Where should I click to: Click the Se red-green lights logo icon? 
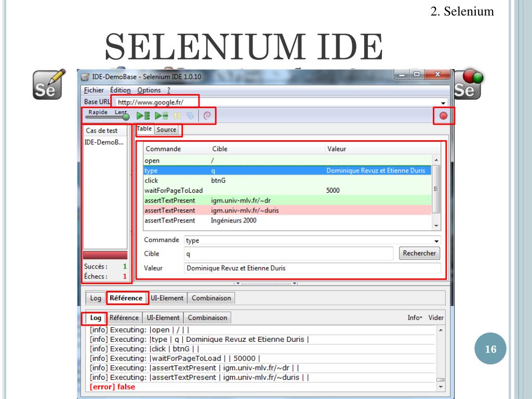(x=469, y=84)
